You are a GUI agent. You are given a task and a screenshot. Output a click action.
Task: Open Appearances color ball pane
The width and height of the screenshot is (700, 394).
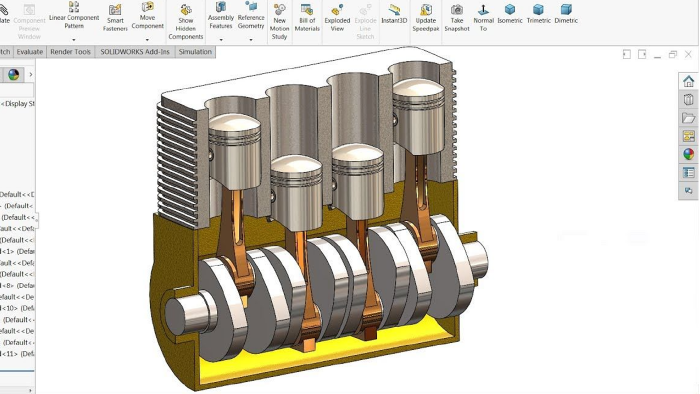688,154
